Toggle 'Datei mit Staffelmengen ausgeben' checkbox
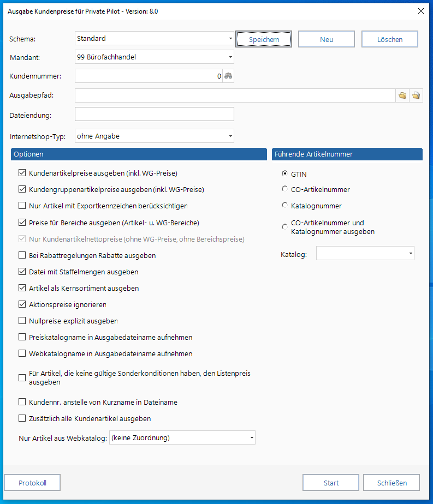 click(22, 272)
